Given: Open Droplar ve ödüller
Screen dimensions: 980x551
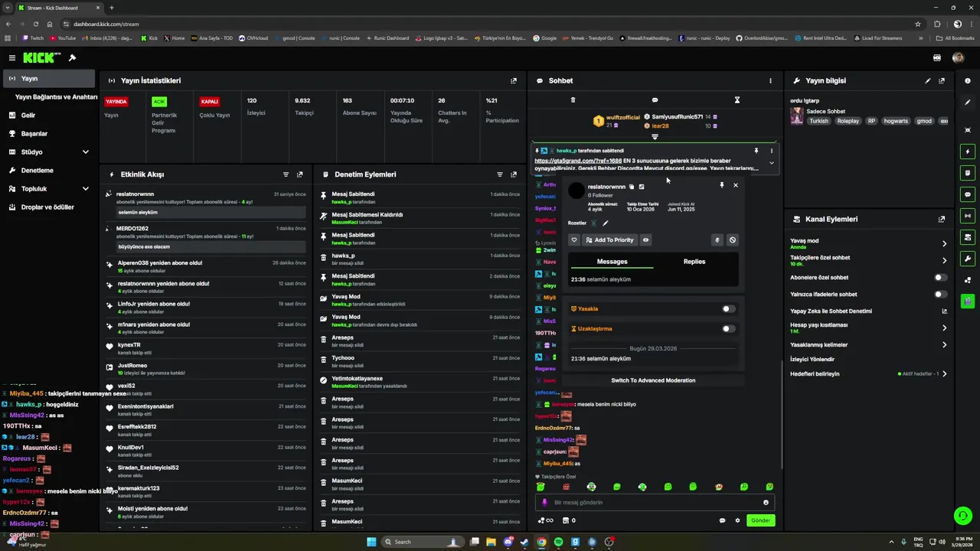Looking at the screenshot, I should [49, 207].
